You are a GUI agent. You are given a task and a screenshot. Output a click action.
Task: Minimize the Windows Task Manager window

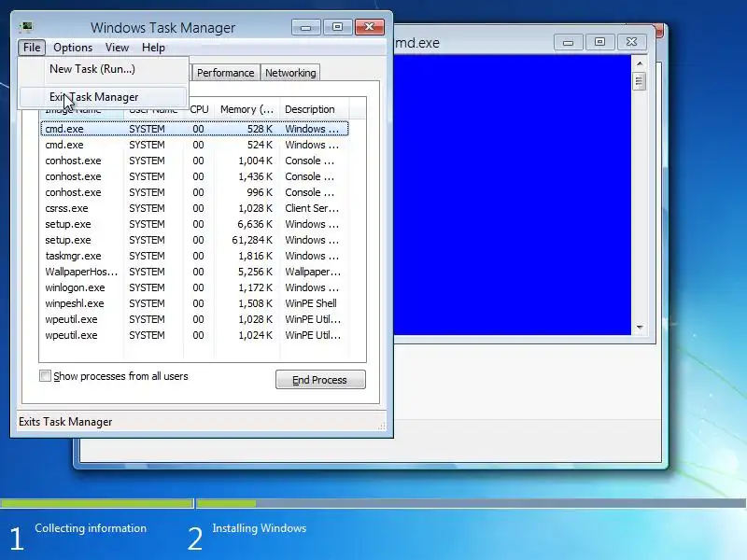(306, 27)
